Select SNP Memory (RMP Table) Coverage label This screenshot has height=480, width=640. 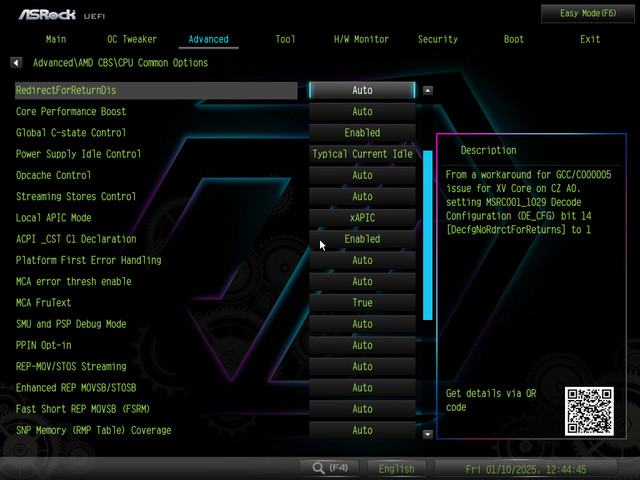pyautogui.click(x=93, y=430)
